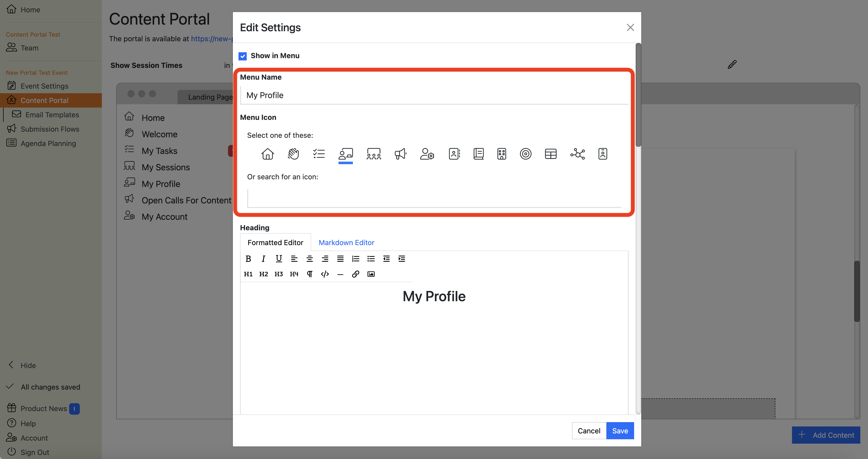Viewport: 868px width, 459px height.
Task: Uncheck Show in Menu checkbox
Action: 243,56
